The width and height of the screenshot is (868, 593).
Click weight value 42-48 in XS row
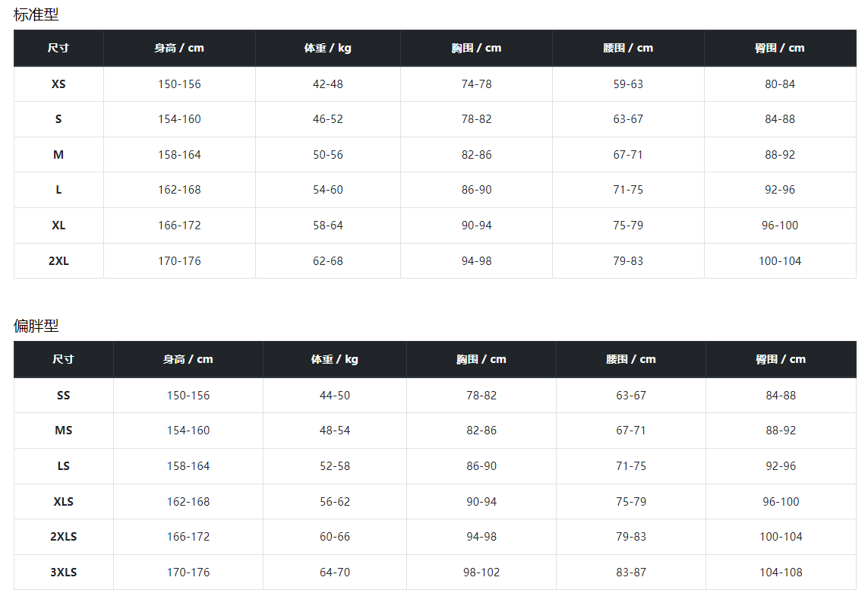[x=328, y=84]
